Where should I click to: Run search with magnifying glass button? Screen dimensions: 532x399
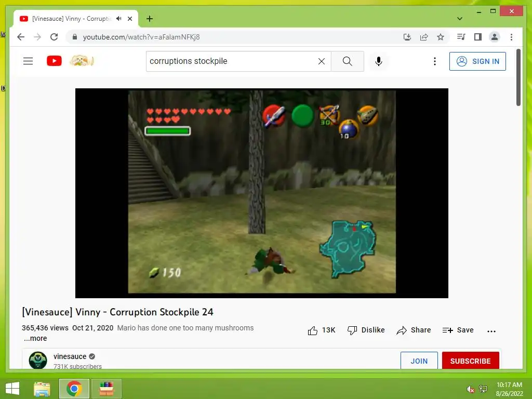coord(348,61)
